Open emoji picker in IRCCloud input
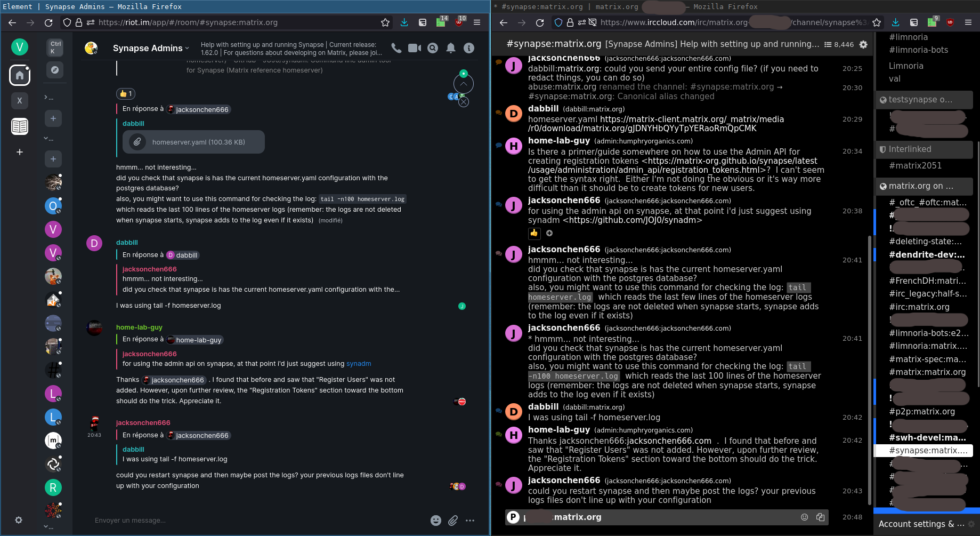The width and height of the screenshot is (980, 536). coord(805,517)
